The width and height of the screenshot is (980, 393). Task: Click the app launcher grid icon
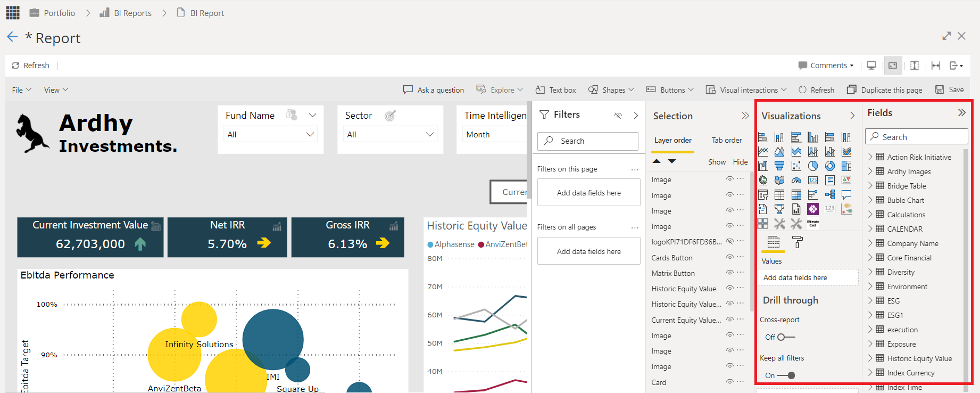[x=13, y=12]
